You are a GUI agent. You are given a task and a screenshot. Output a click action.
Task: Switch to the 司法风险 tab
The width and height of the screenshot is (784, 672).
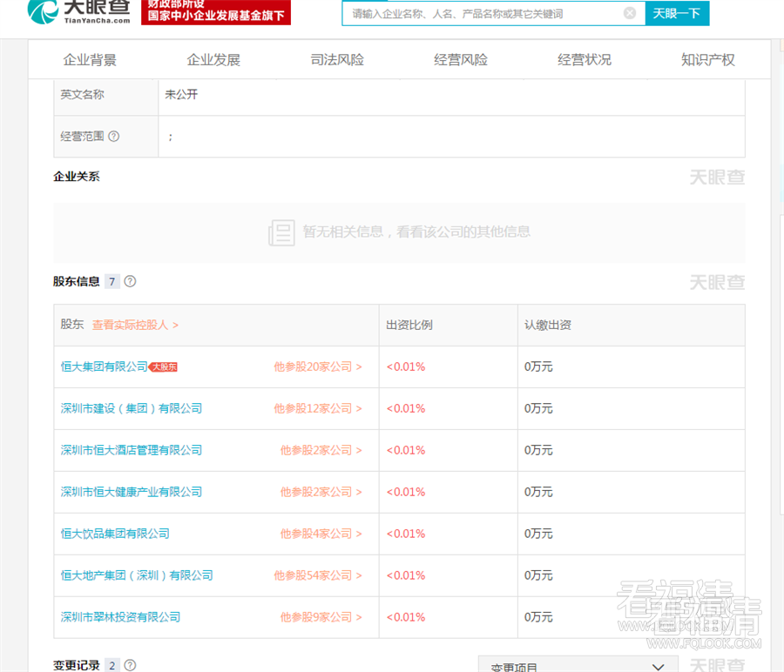point(337,60)
